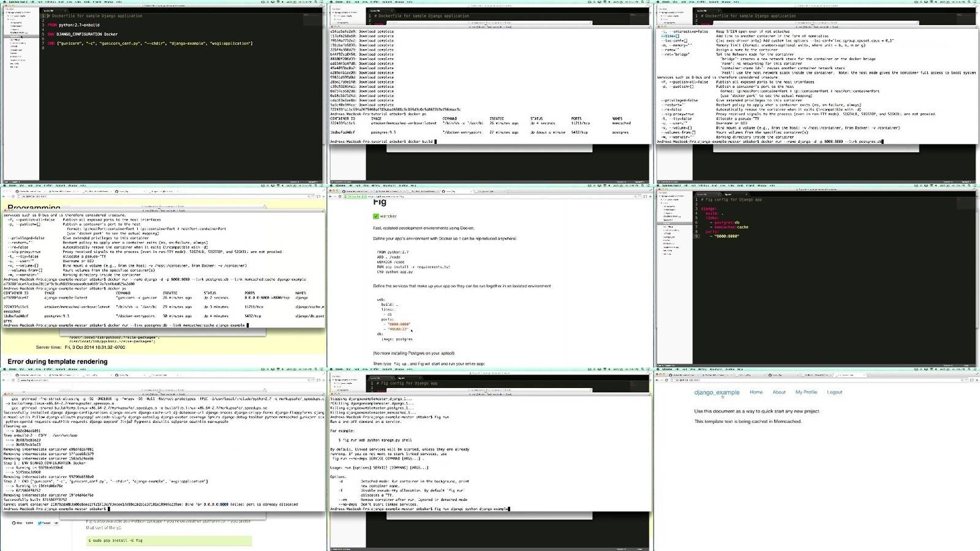Click '- postgres:db' line in fig config
Image resolution: width=980 pixels, height=551 pixels.
725,222
